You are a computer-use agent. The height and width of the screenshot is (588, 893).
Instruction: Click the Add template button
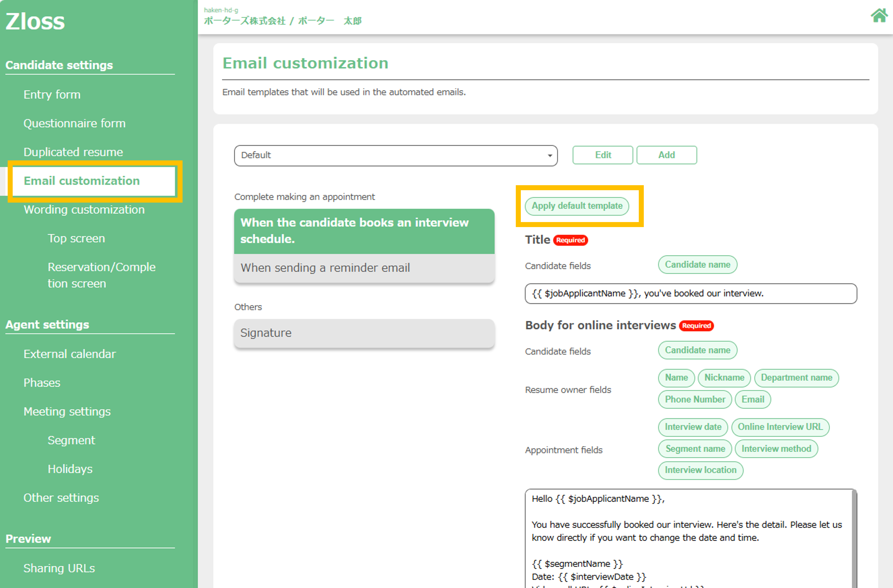[x=667, y=155]
